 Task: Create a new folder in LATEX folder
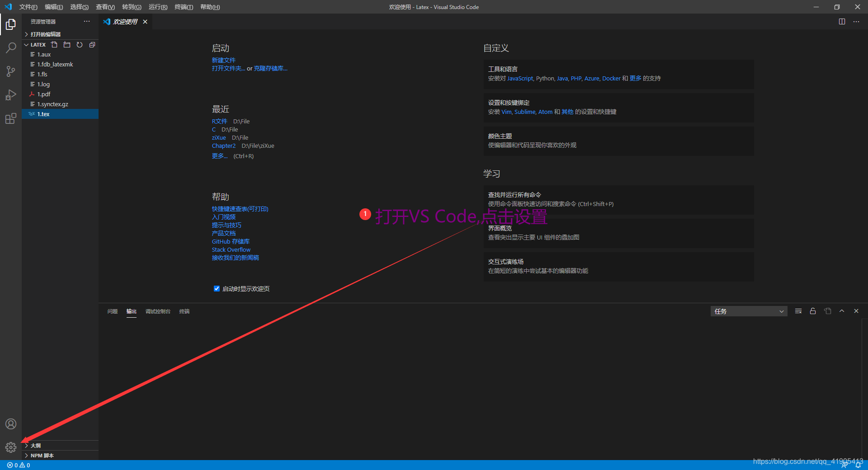pyautogui.click(x=67, y=45)
